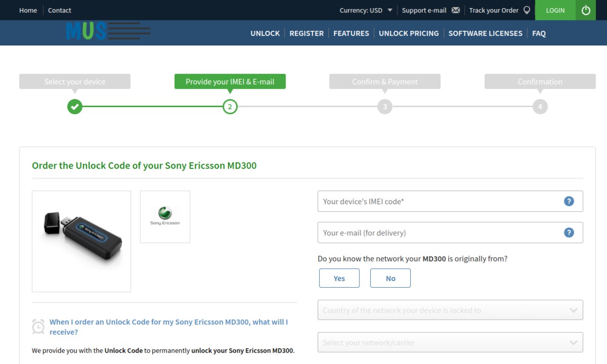Click the green LOGIN button

point(555,10)
